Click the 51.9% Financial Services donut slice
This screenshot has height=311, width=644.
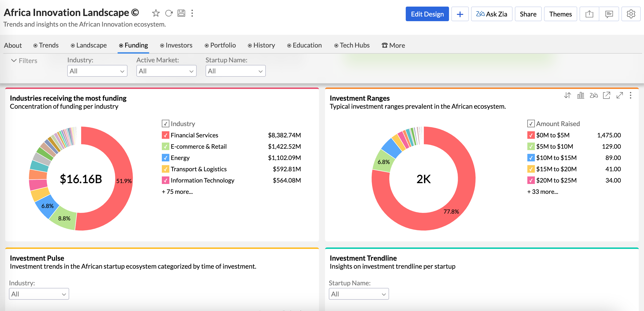(123, 180)
